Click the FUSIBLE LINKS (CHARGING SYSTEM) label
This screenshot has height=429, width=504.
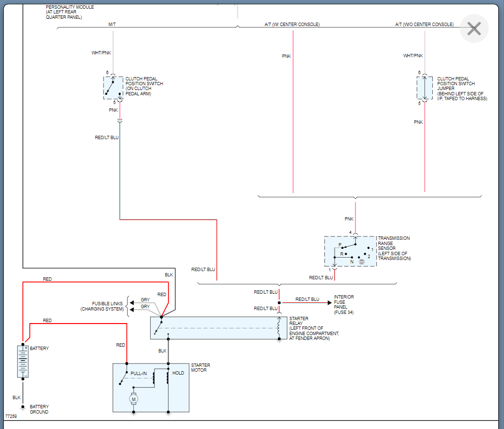click(107, 306)
